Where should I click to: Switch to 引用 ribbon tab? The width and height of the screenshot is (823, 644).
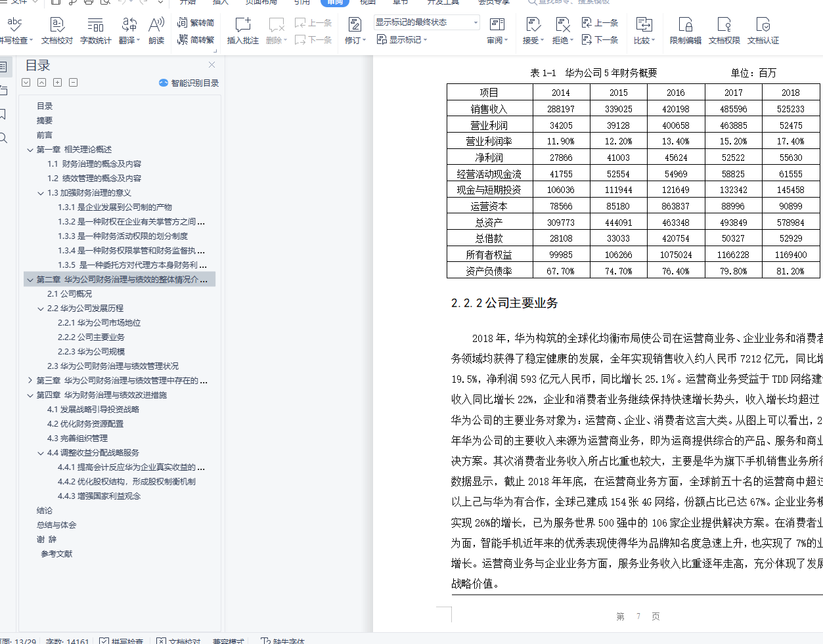(302, 2)
